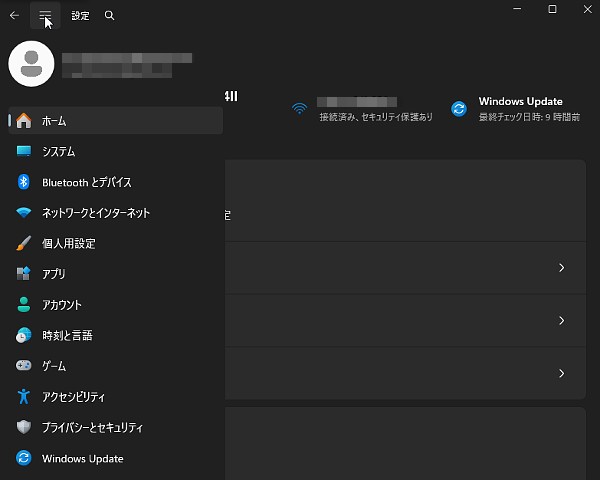Open the search magnifier icon
Viewport: 600px width, 480px height.
pyautogui.click(x=109, y=16)
